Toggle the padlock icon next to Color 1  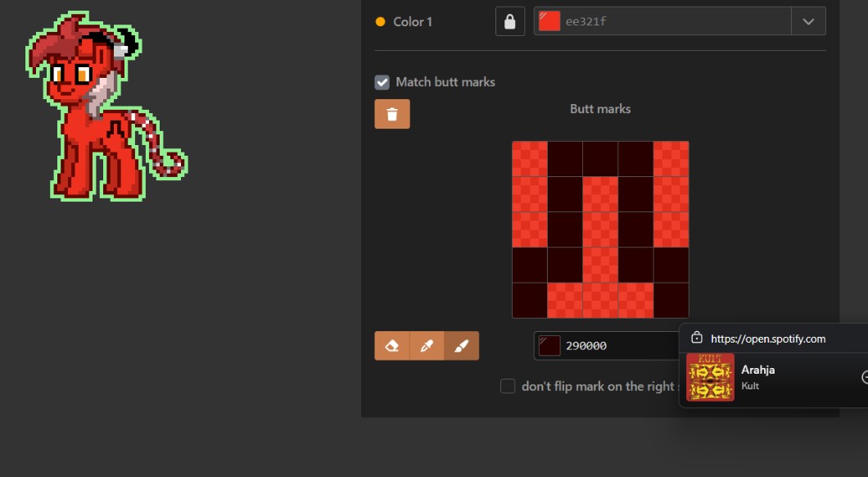510,21
